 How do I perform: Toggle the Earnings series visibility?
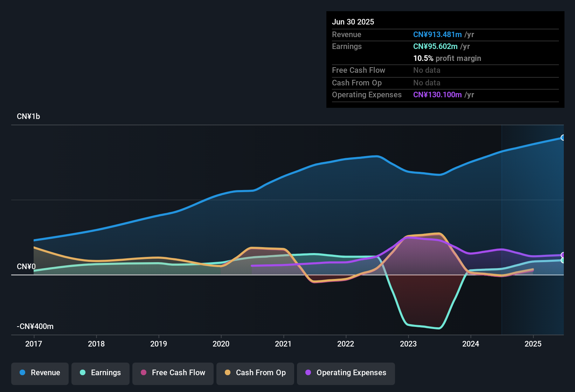click(100, 373)
